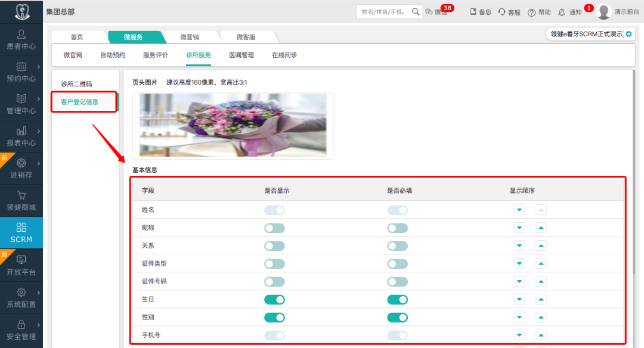Move 生日 field up in order
644x348 pixels.
541,300
